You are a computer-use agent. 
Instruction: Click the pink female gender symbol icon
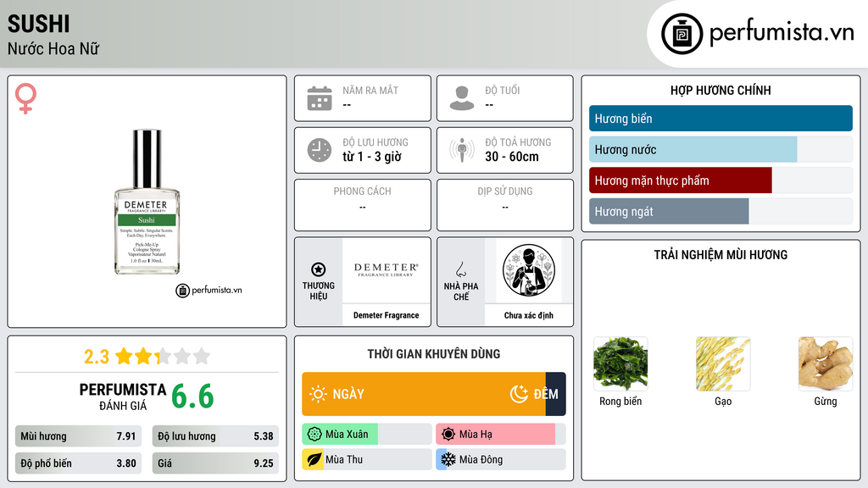25,98
